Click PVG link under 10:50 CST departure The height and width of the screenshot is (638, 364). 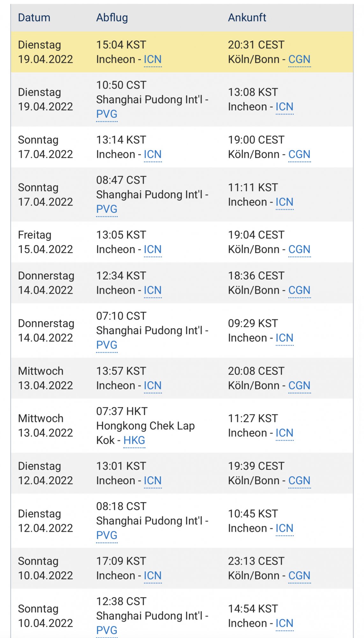tap(107, 114)
